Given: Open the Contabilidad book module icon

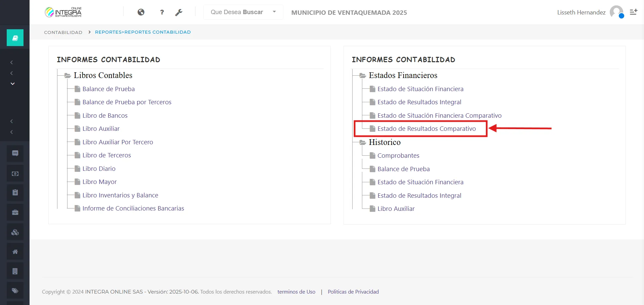Looking at the screenshot, I should pyautogui.click(x=15, y=37).
